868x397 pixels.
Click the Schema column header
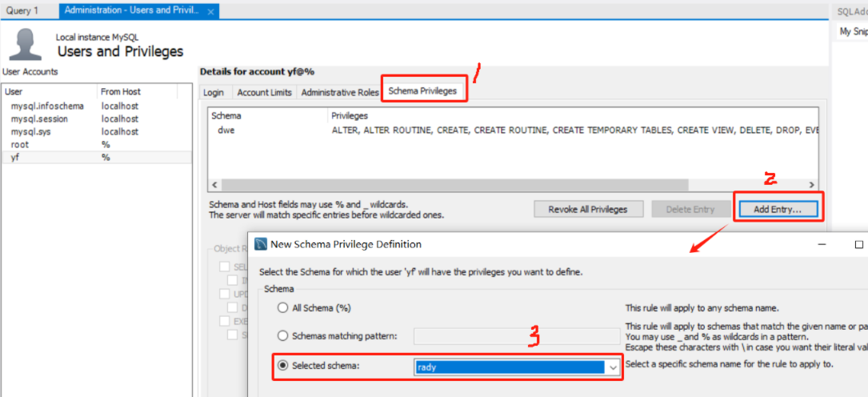(268, 116)
